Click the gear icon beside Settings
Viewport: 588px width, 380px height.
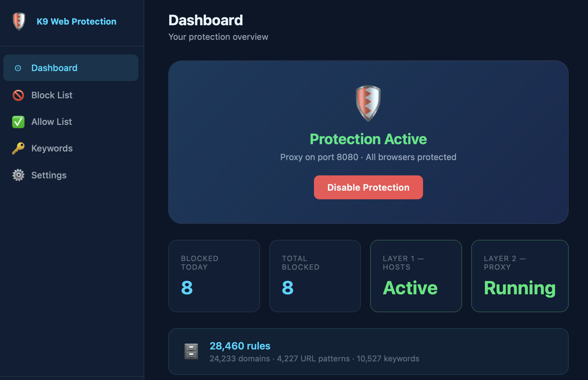click(x=18, y=175)
